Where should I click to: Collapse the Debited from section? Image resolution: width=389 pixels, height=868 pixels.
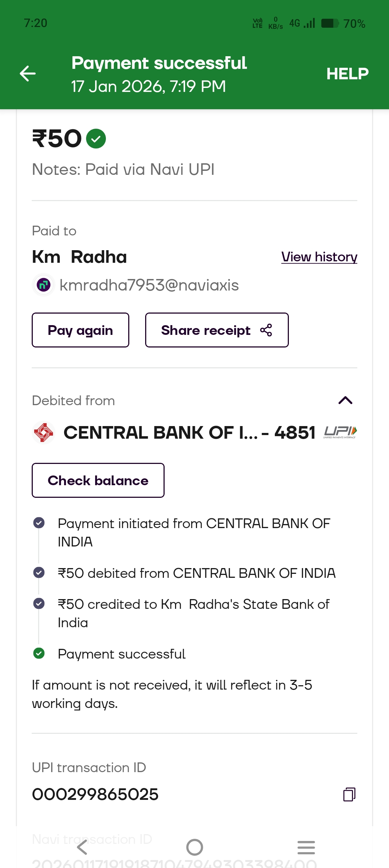[345, 400]
